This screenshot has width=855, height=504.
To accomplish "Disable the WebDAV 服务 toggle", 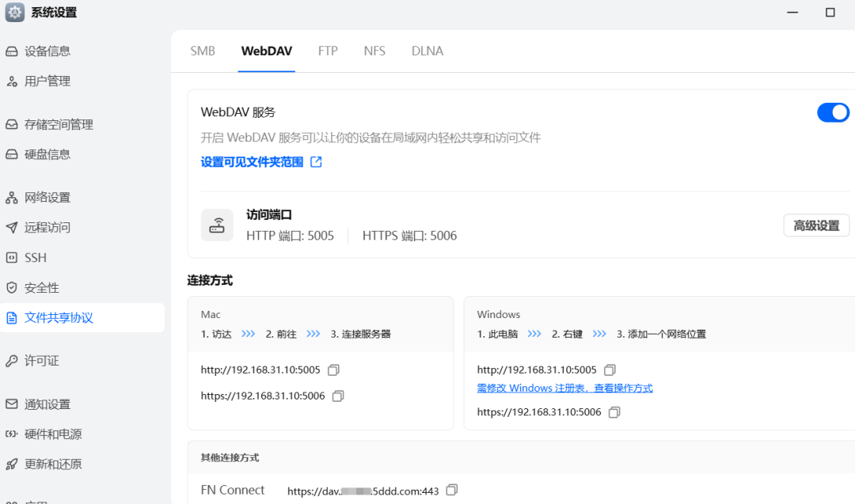I will (833, 112).
